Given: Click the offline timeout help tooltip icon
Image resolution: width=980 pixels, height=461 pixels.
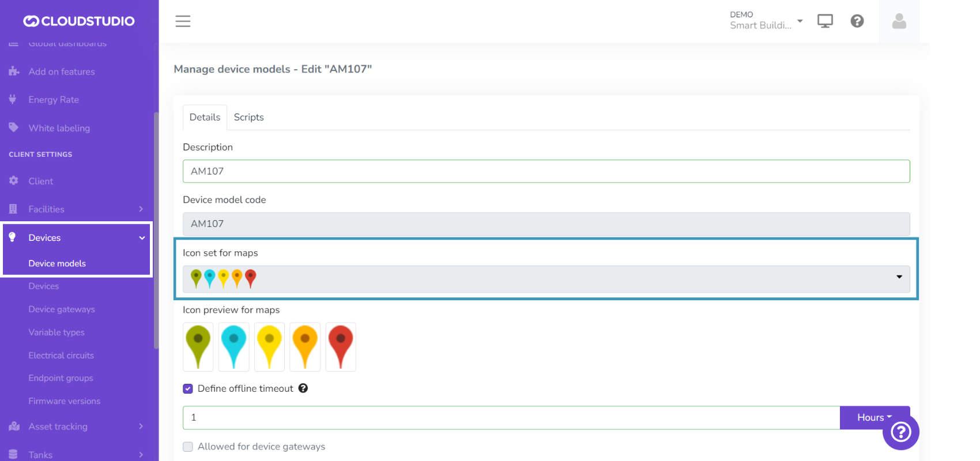Looking at the screenshot, I should 303,388.
